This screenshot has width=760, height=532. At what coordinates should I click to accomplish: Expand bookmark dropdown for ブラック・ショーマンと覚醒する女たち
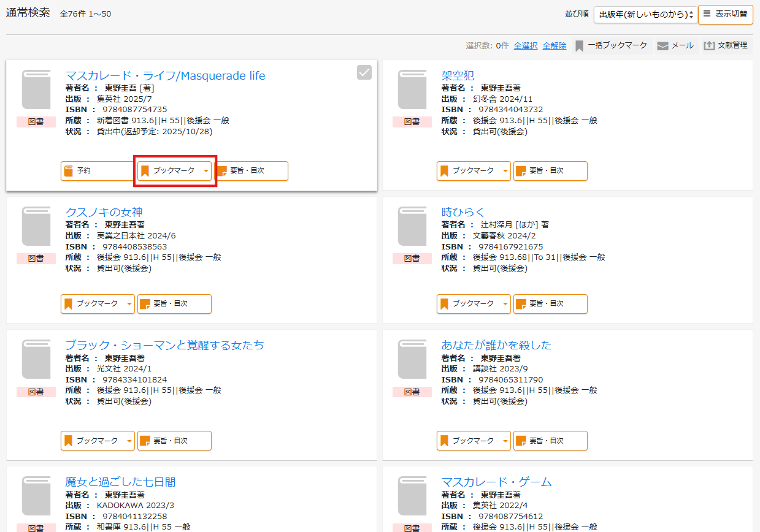tap(129, 441)
